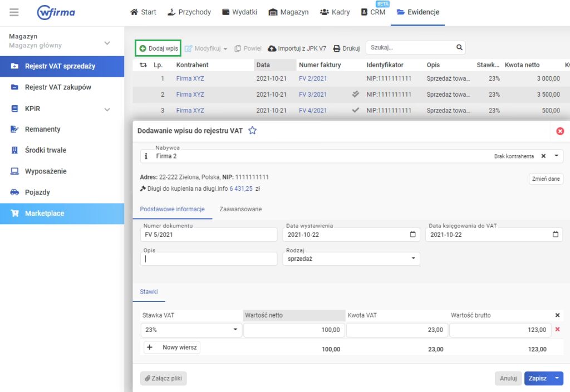Viewport: 570px width, 392px height.
Task: Click the favorite star next to dialog title
Action: 252,131
